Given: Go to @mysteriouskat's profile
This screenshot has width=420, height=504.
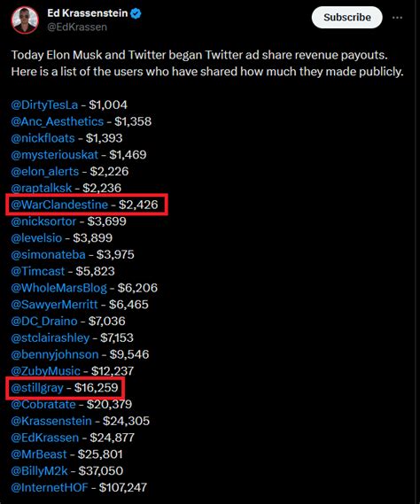Looking at the screenshot, I should (x=54, y=155).
